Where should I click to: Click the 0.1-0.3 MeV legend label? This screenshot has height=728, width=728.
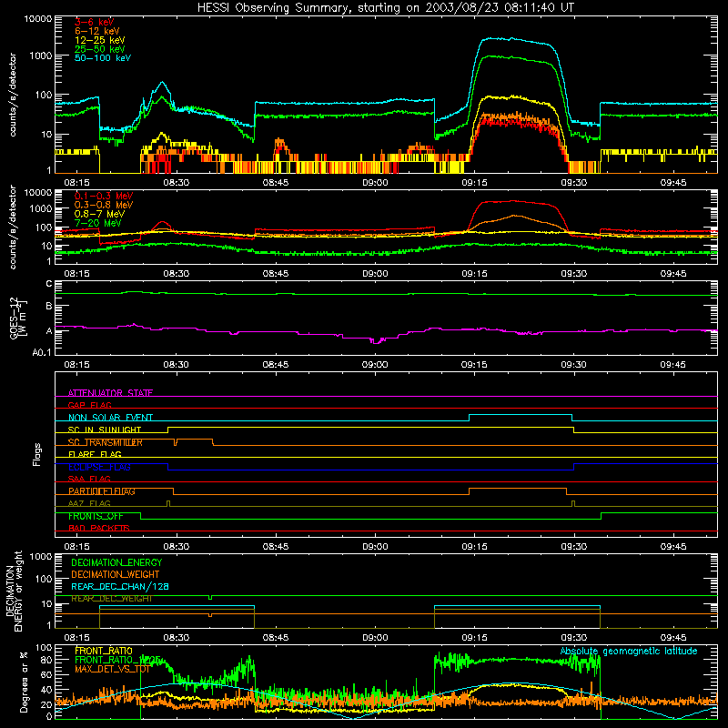pos(104,197)
